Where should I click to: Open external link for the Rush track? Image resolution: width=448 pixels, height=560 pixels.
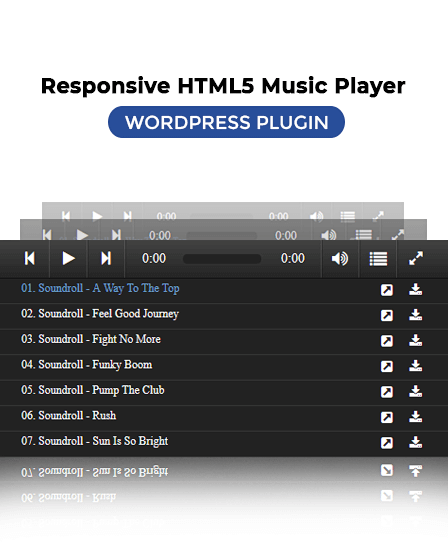[x=387, y=417]
